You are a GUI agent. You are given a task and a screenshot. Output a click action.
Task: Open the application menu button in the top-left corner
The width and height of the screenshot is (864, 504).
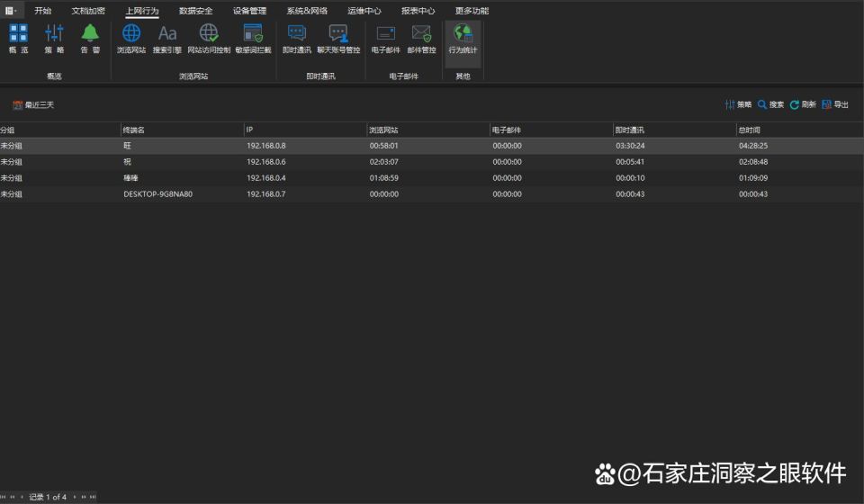tap(11, 11)
